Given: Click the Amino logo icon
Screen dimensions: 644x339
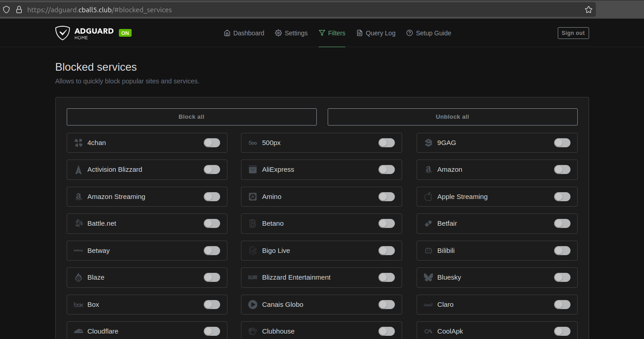Looking at the screenshot, I should [x=253, y=197].
